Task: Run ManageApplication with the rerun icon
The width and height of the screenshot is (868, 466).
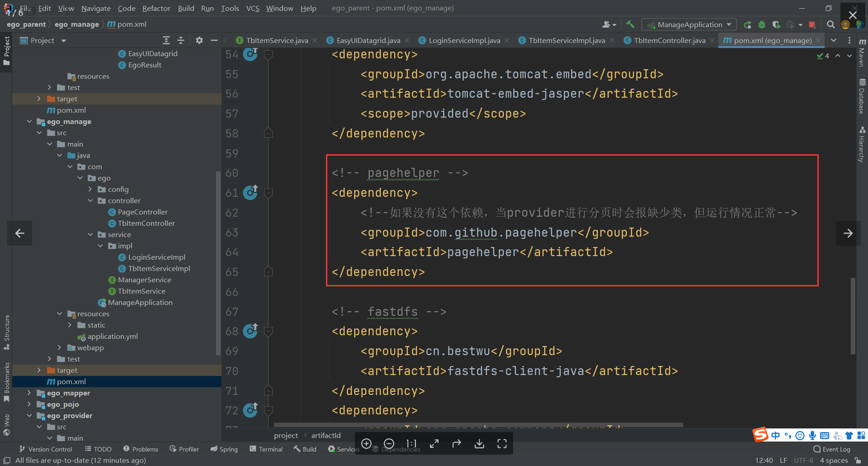Action: [748, 24]
